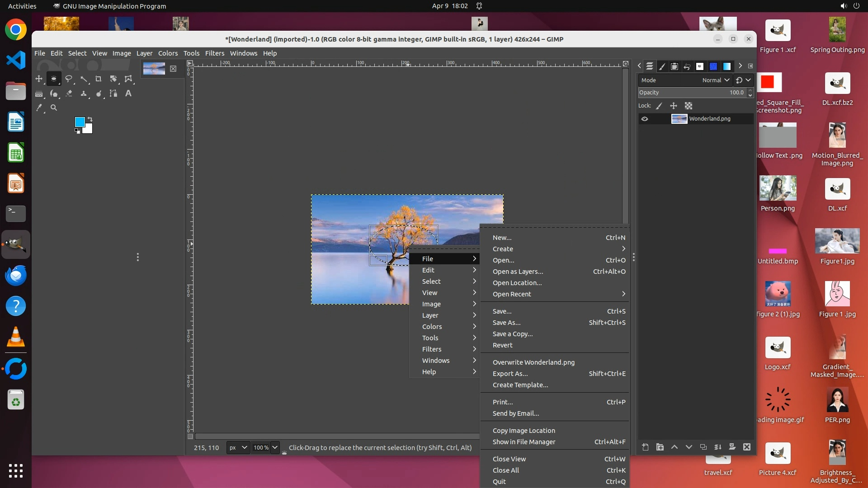Image resolution: width=868 pixels, height=488 pixels.
Task: Delete layer using bottom panel icon
Action: [x=747, y=447]
